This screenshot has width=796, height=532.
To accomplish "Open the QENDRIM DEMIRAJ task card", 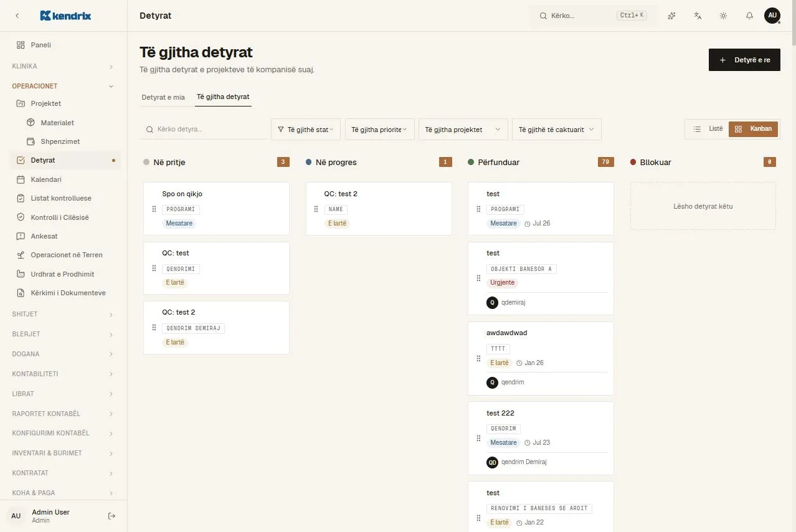I will (216, 328).
